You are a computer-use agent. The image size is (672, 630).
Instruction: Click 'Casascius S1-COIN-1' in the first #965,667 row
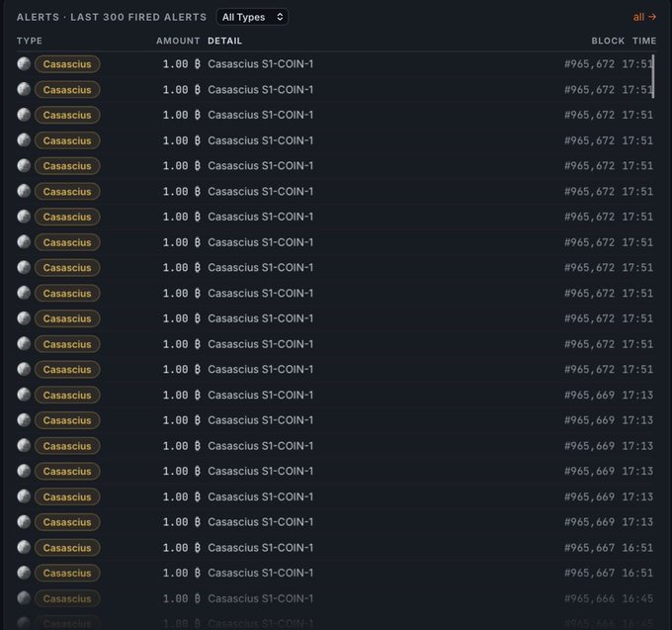click(x=261, y=548)
